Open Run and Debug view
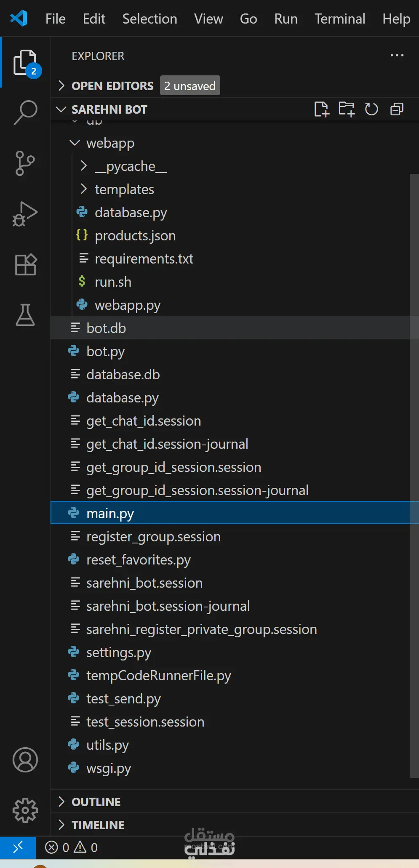419x868 pixels. (x=25, y=214)
